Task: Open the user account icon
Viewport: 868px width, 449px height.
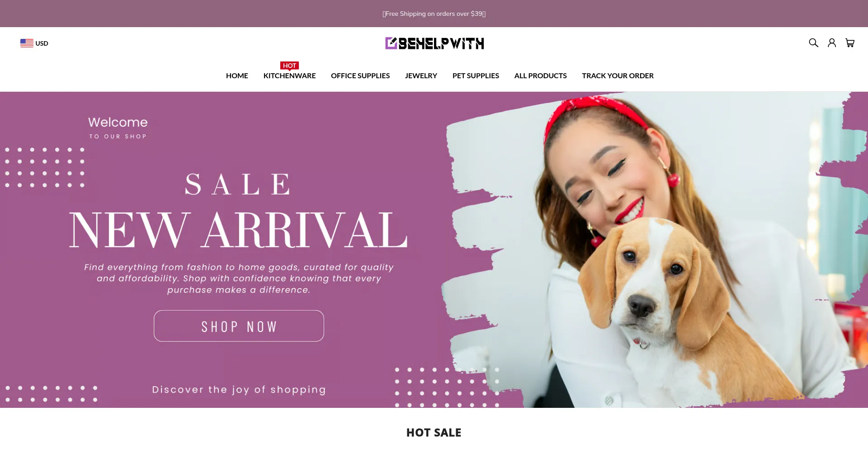Action: click(832, 43)
